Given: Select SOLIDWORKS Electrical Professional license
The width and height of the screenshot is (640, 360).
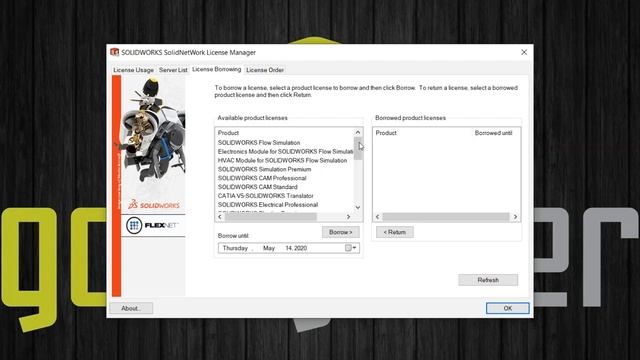Looking at the screenshot, I should [268, 204].
